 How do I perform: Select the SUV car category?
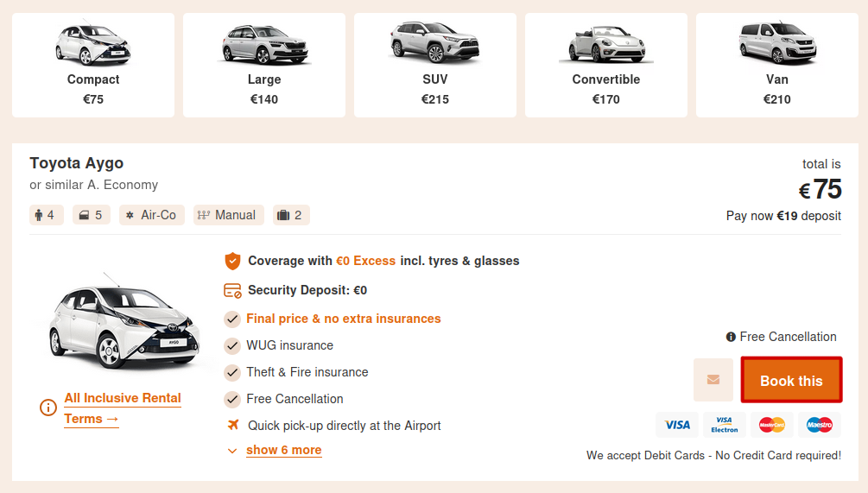tap(435, 65)
